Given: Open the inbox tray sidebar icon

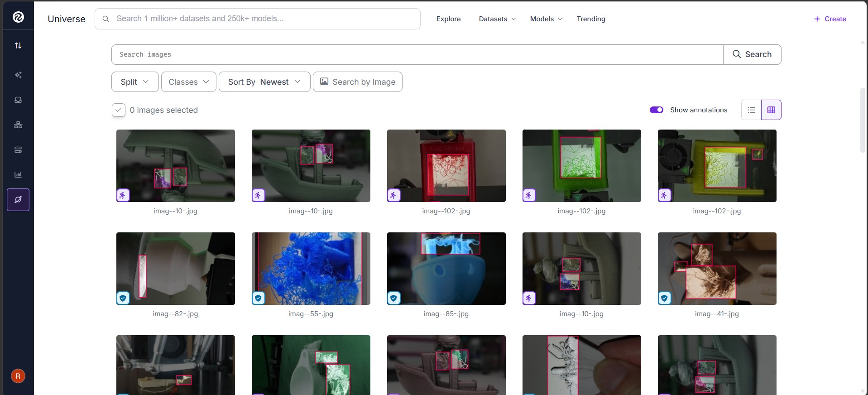Looking at the screenshot, I should (18, 100).
